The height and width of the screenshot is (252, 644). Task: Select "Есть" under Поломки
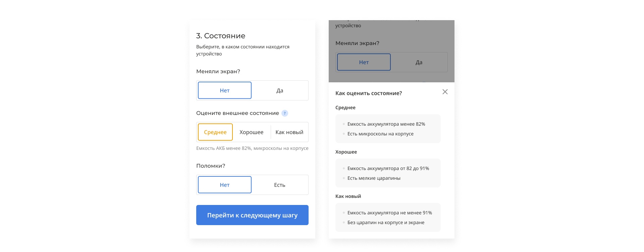click(280, 185)
